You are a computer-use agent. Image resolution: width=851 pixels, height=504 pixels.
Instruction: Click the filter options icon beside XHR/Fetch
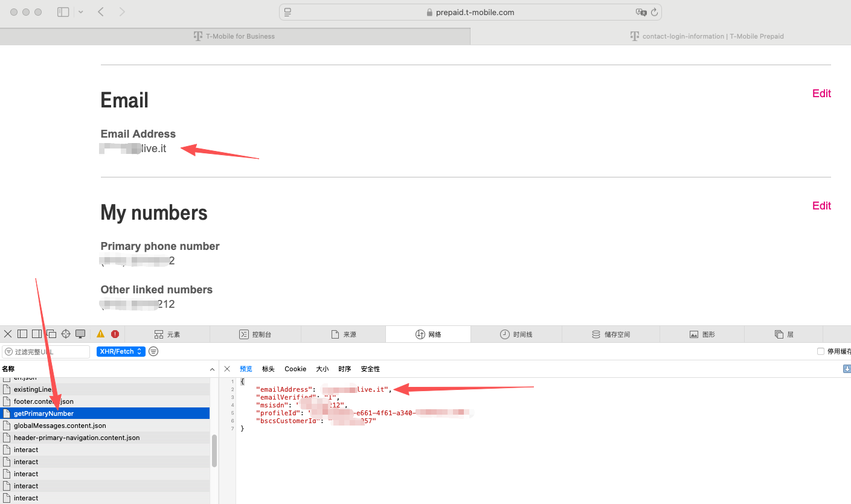point(153,351)
